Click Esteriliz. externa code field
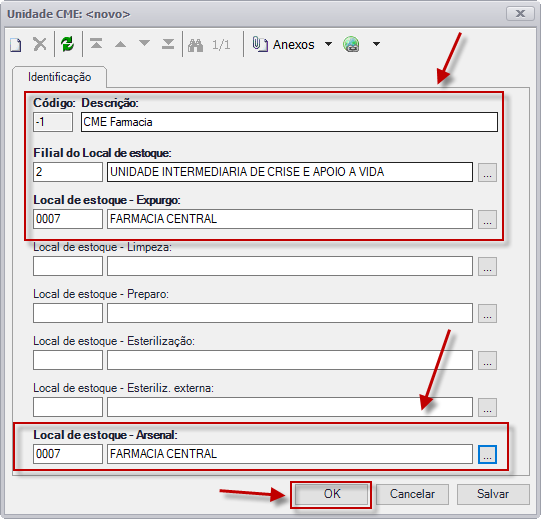 pos(68,407)
